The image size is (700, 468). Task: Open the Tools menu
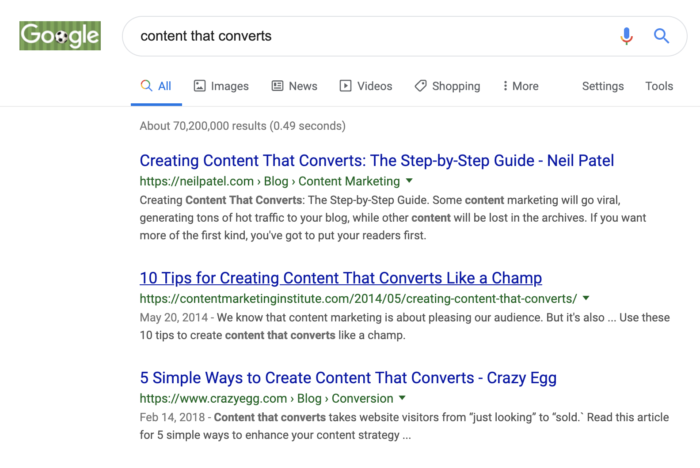click(x=659, y=86)
